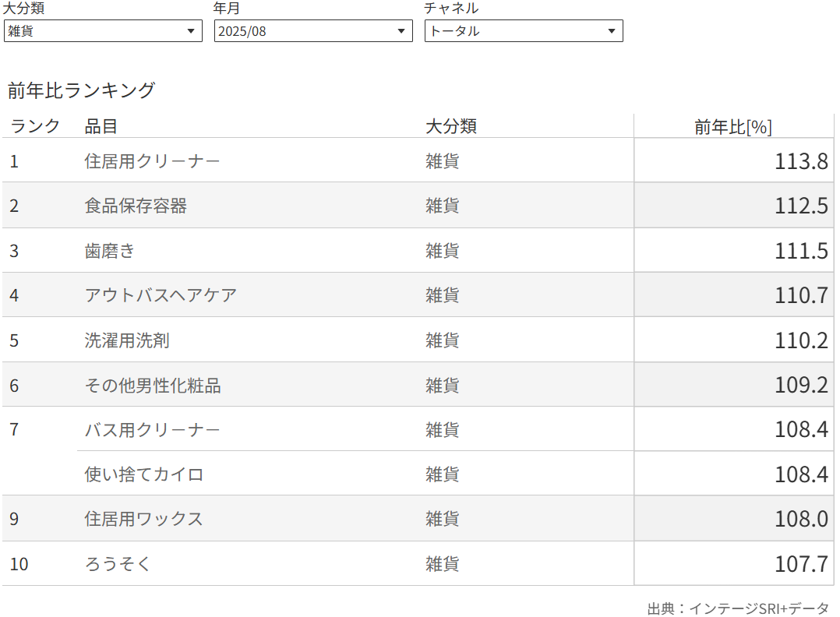The height and width of the screenshot is (617, 840).
Task: Click the 洗濯用洗剤 item
Action: [127, 340]
